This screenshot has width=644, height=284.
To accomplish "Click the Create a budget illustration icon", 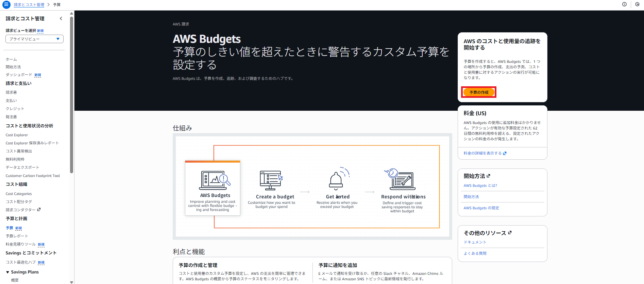I will tap(271, 180).
